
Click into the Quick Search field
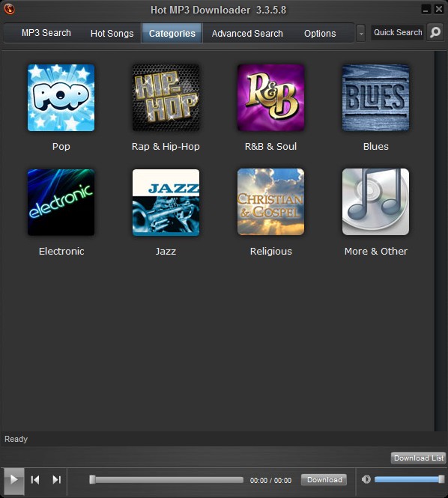coord(398,32)
